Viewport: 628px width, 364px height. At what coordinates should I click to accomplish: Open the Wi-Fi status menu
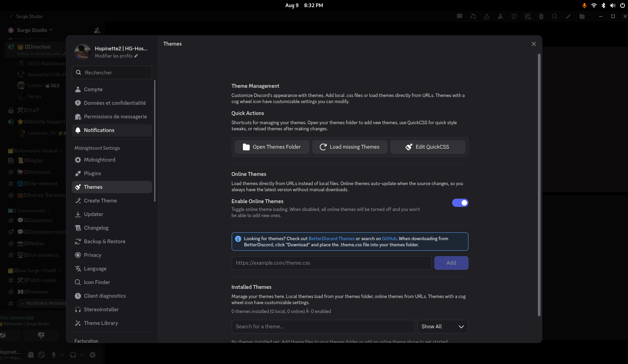click(594, 5)
